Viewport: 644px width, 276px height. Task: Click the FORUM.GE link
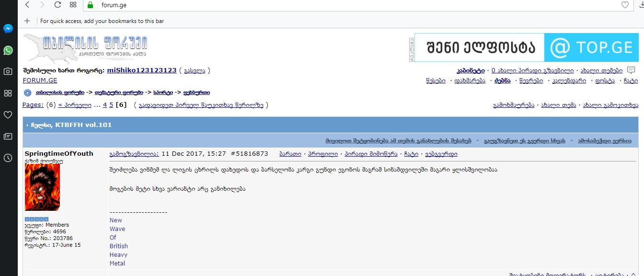[40, 80]
